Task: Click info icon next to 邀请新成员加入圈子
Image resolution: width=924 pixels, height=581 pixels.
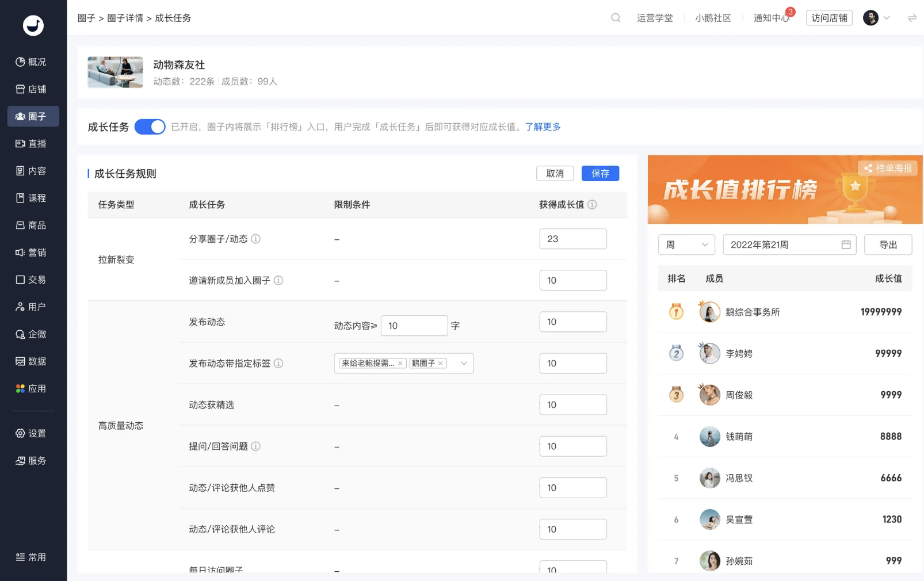Action: click(x=278, y=281)
